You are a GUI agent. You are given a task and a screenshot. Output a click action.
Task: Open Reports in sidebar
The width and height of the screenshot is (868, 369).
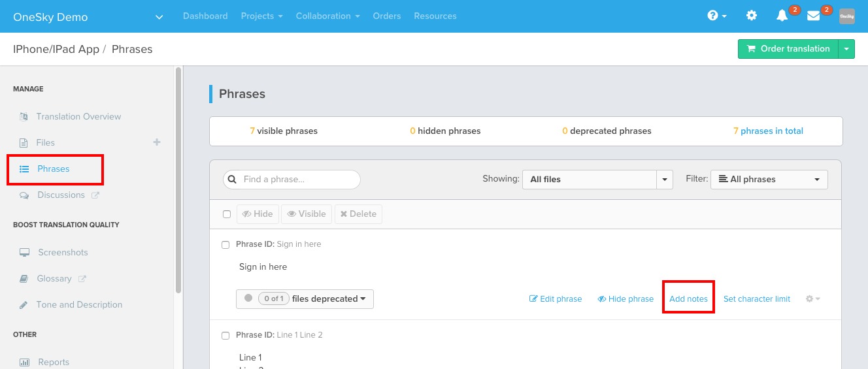coord(54,362)
